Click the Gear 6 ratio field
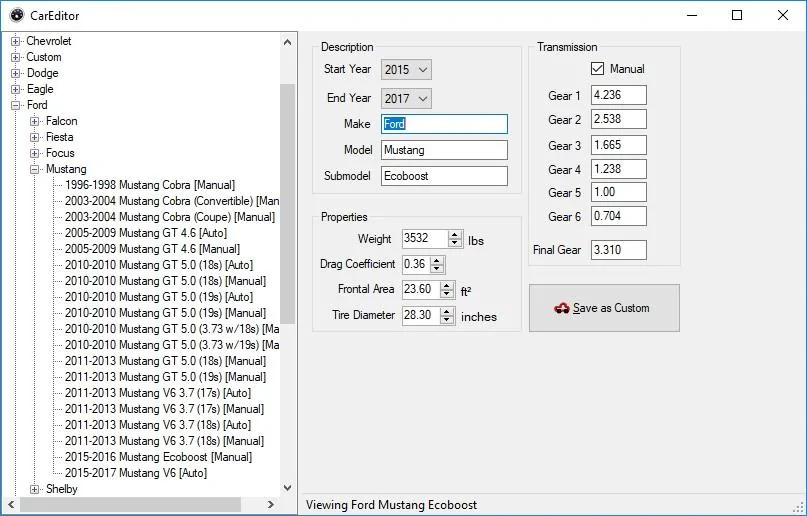 point(619,216)
